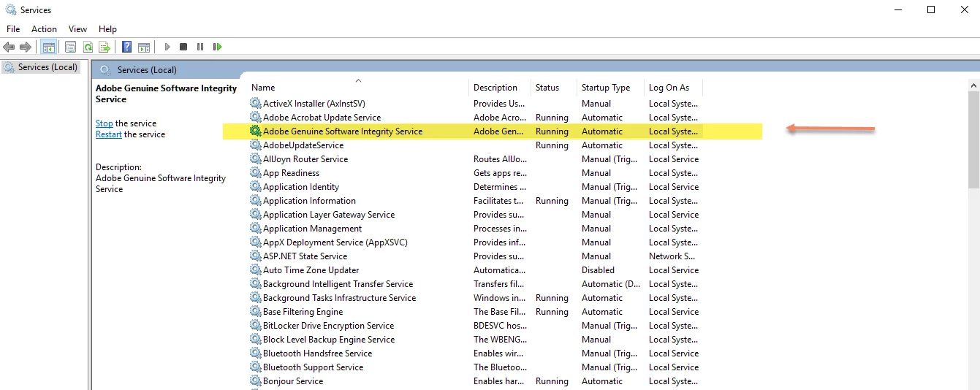
Task: Sort by the Status column header
Action: pyautogui.click(x=554, y=88)
